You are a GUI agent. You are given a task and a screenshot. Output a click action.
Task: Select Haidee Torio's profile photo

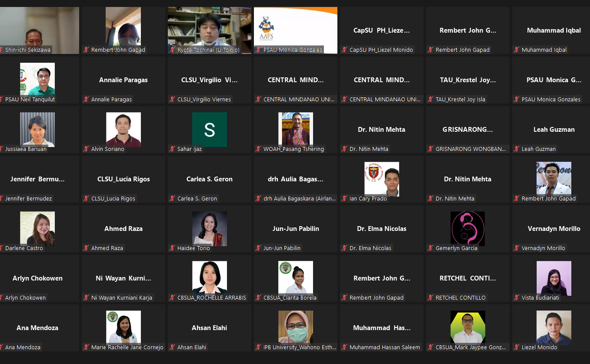pos(210,229)
